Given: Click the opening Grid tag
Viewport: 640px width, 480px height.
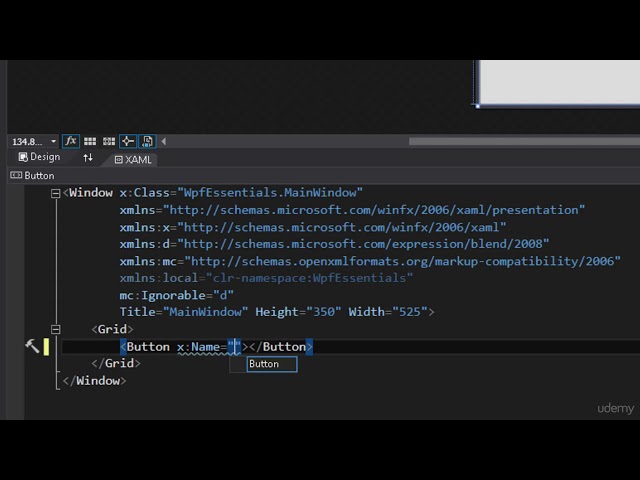Looking at the screenshot, I should (112, 329).
